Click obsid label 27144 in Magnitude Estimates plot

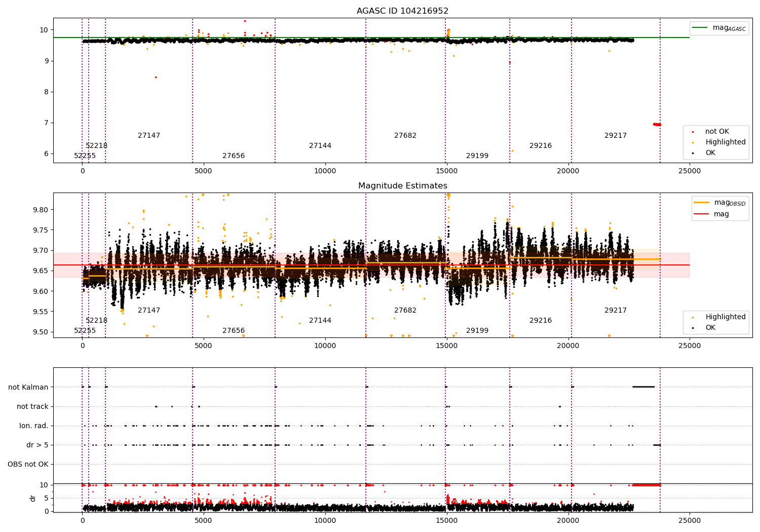coord(320,321)
